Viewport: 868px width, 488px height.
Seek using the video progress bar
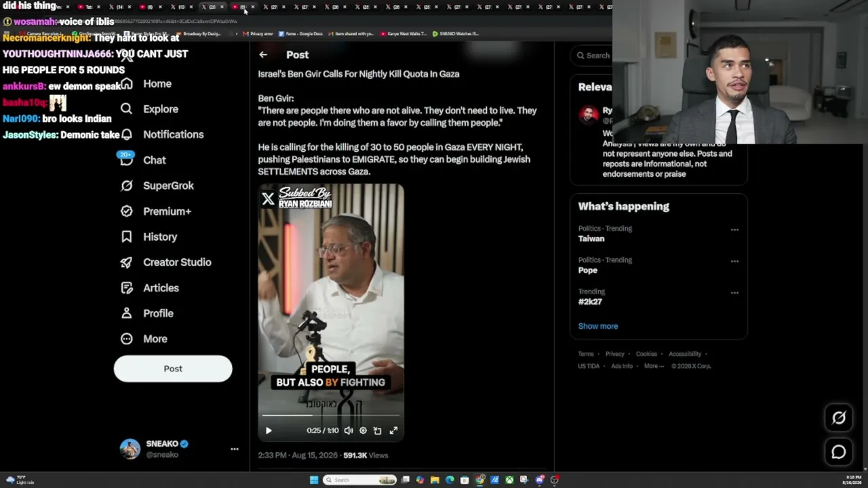[x=331, y=415]
